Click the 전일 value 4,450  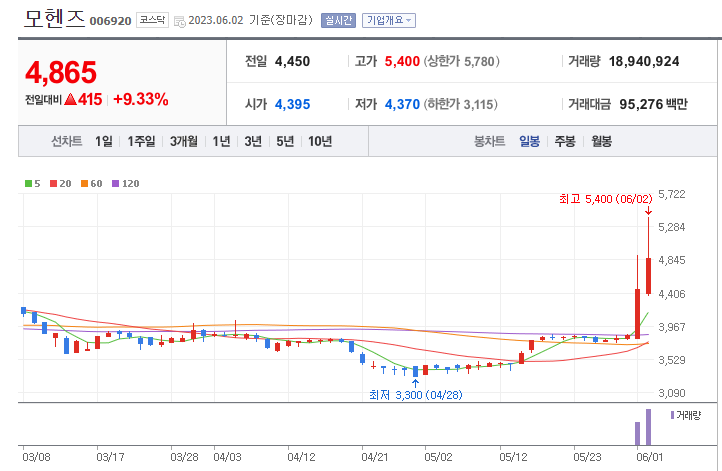click(292, 61)
